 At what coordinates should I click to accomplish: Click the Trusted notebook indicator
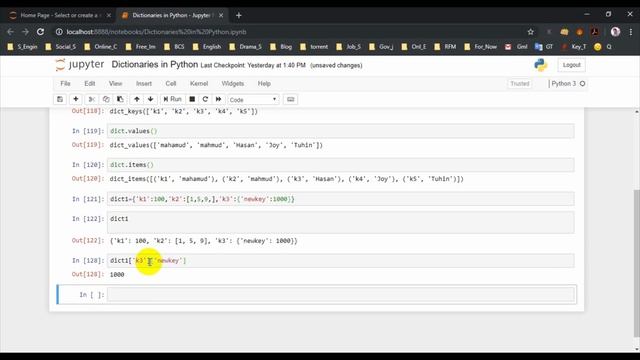point(520,84)
